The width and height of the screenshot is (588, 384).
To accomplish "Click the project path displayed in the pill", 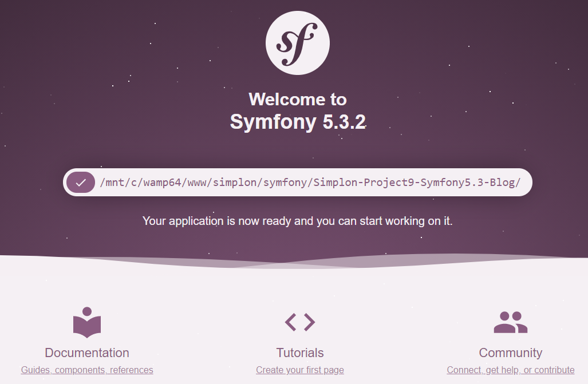I will pyautogui.click(x=309, y=183).
